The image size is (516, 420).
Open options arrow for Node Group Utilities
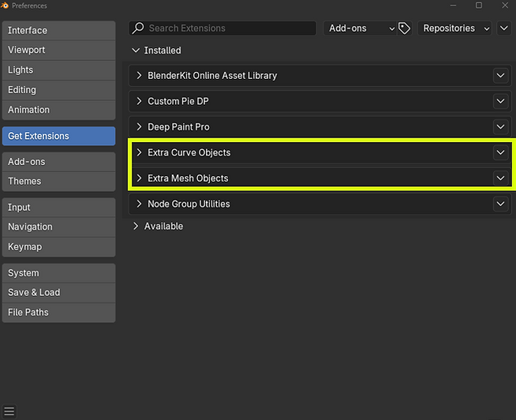pos(500,204)
